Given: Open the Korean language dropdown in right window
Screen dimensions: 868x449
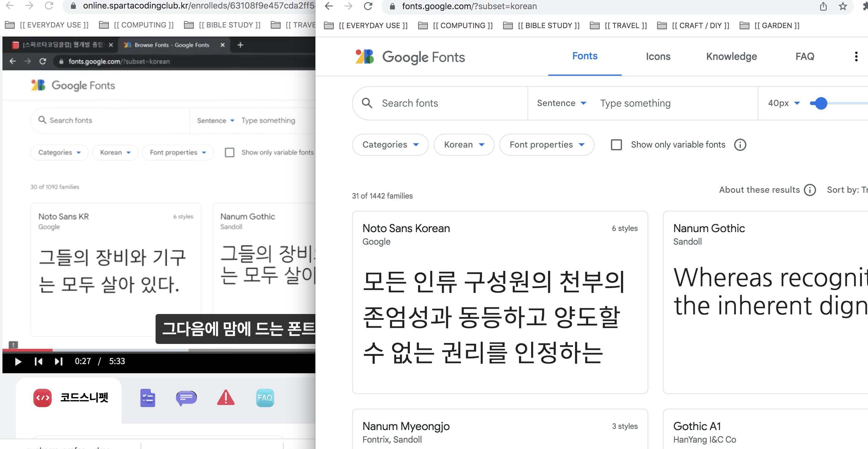Looking at the screenshot, I should [x=464, y=145].
